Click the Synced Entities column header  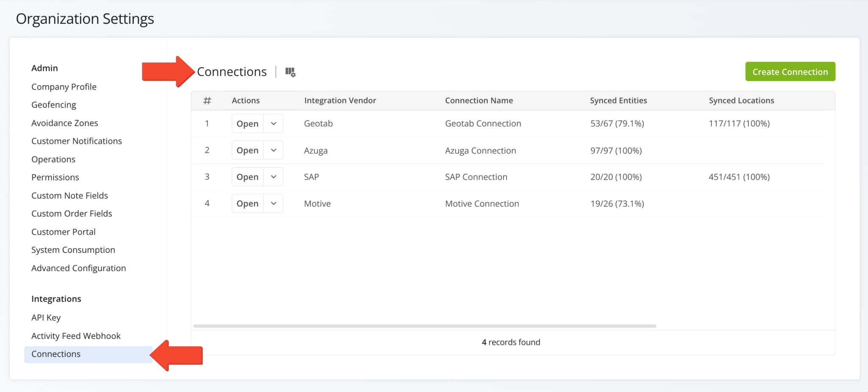tap(618, 101)
